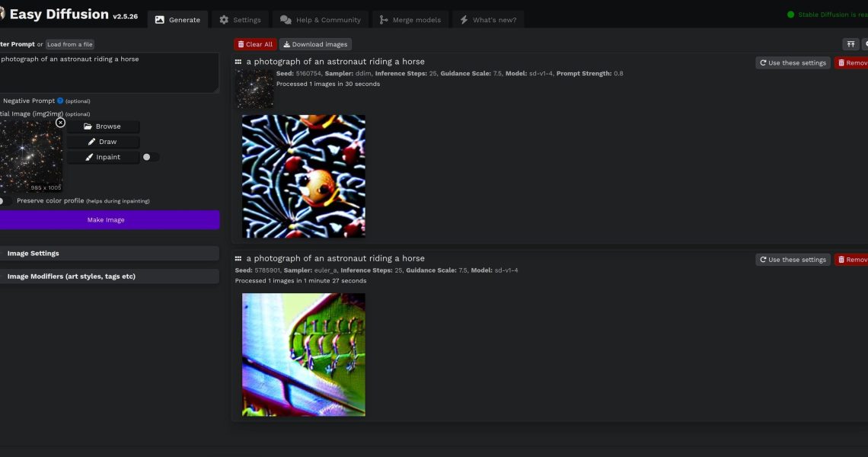Click the Negative Prompt help icon
The width and height of the screenshot is (868, 457).
coord(60,101)
